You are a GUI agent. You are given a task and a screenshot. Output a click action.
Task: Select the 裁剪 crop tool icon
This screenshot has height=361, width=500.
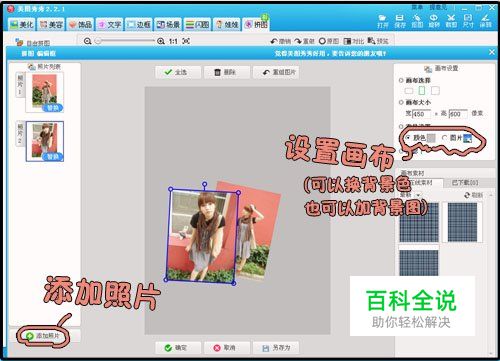tap(451, 18)
